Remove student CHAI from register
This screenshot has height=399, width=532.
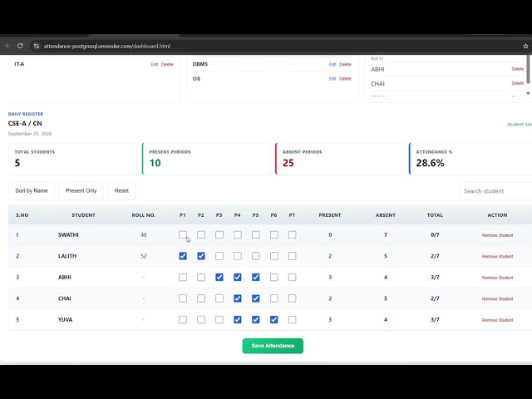coord(497,299)
